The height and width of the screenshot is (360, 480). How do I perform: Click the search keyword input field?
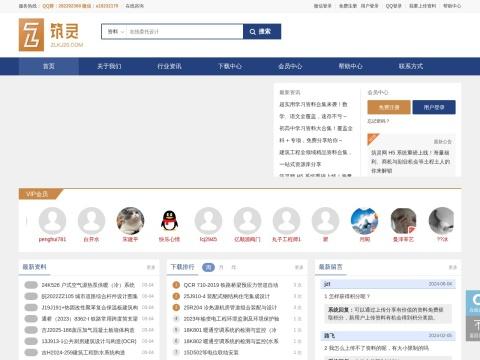[185, 32]
